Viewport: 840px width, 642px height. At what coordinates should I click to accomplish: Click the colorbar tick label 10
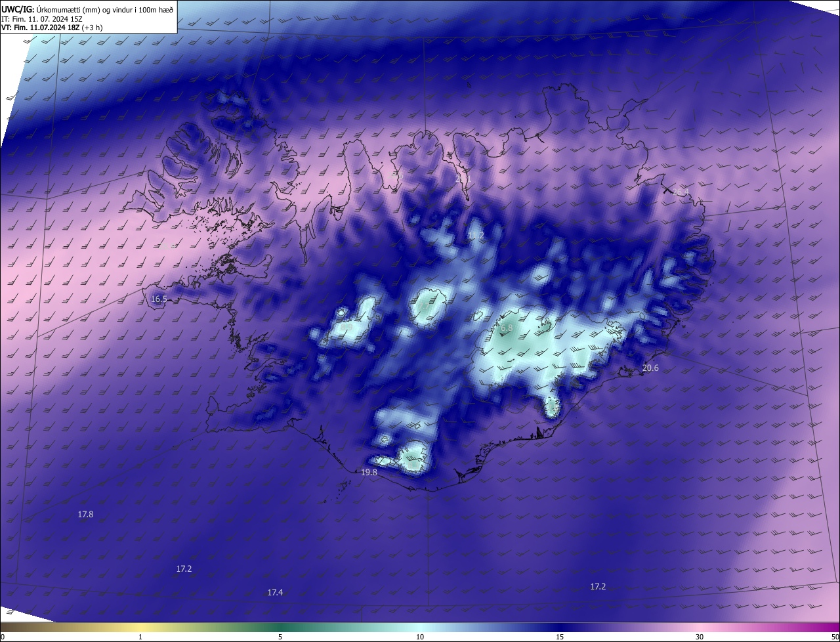click(420, 637)
